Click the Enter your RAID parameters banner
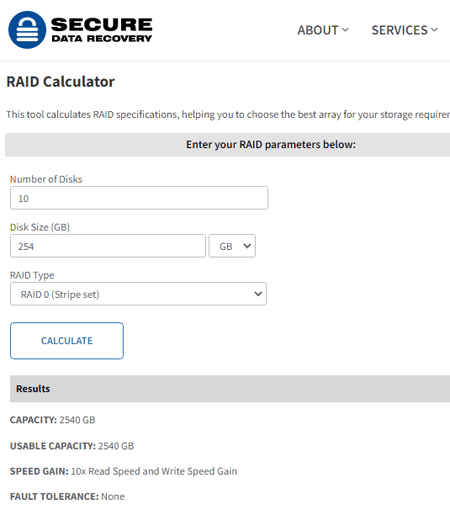 [x=228, y=145]
